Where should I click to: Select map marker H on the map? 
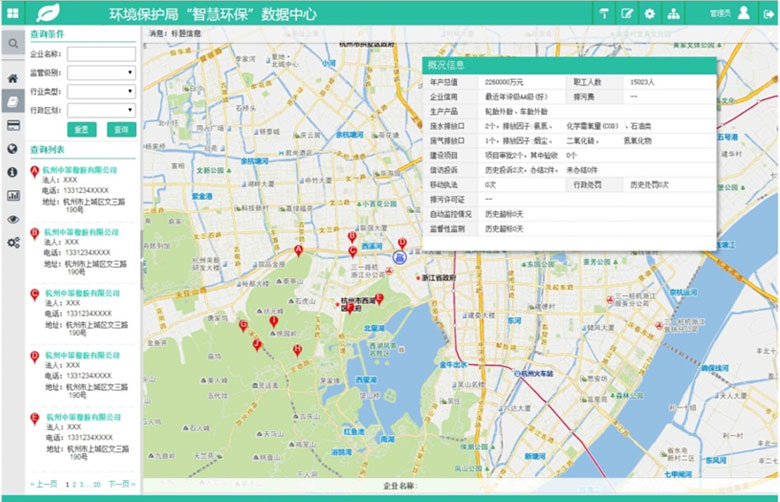[x=297, y=350]
